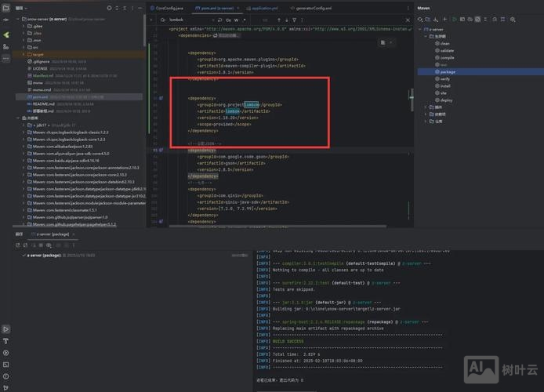Open the more tool windows ellipsis icon

coord(6,57)
